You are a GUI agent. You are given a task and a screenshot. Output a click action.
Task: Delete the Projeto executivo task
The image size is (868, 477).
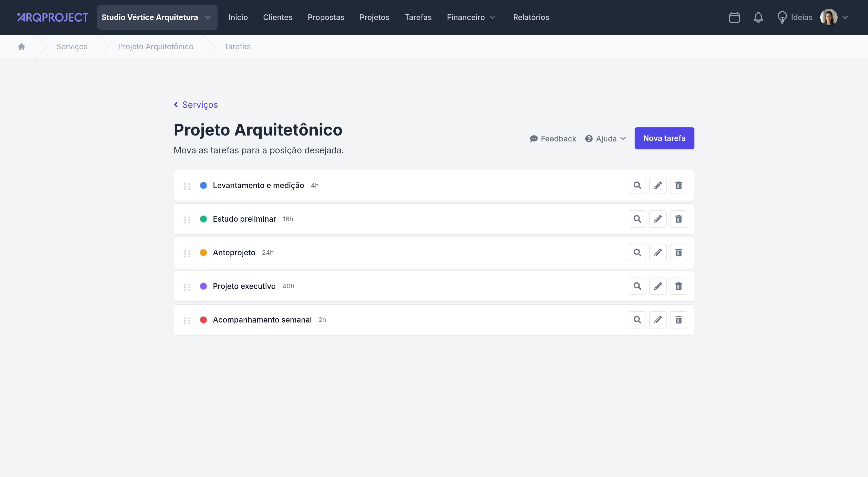tap(678, 286)
